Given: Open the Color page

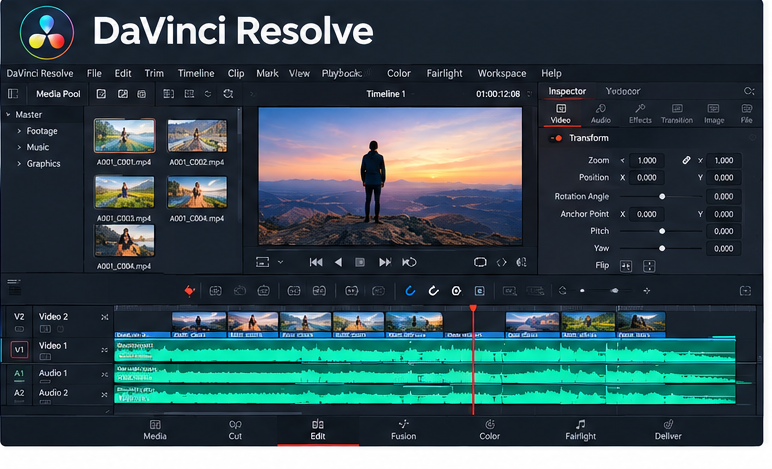Looking at the screenshot, I should [489, 430].
